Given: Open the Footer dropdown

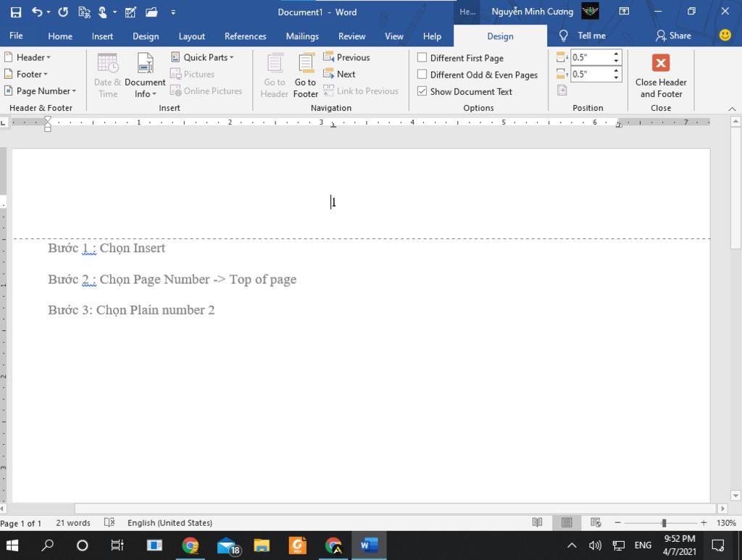Looking at the screenshot, I should coord(26,75).
